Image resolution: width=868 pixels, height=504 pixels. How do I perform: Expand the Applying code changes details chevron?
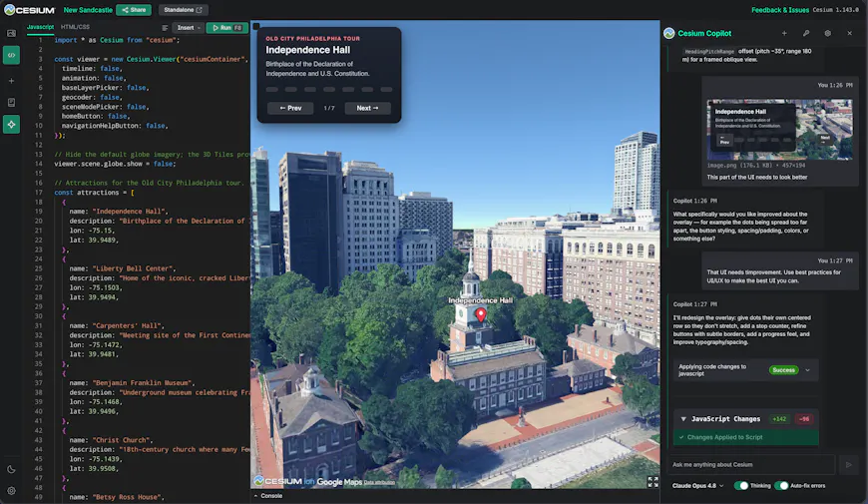(x=808, y=370)
